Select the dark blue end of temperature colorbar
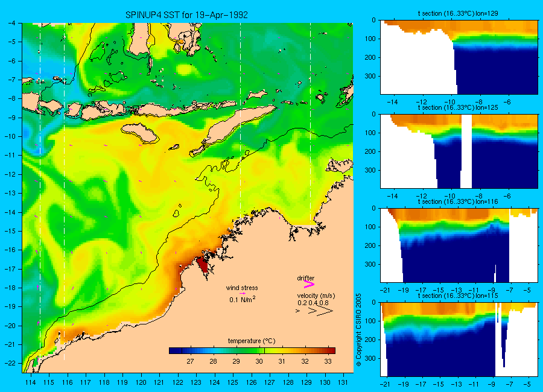This screenshot has width=543, height=392. (x=175, y=351)
